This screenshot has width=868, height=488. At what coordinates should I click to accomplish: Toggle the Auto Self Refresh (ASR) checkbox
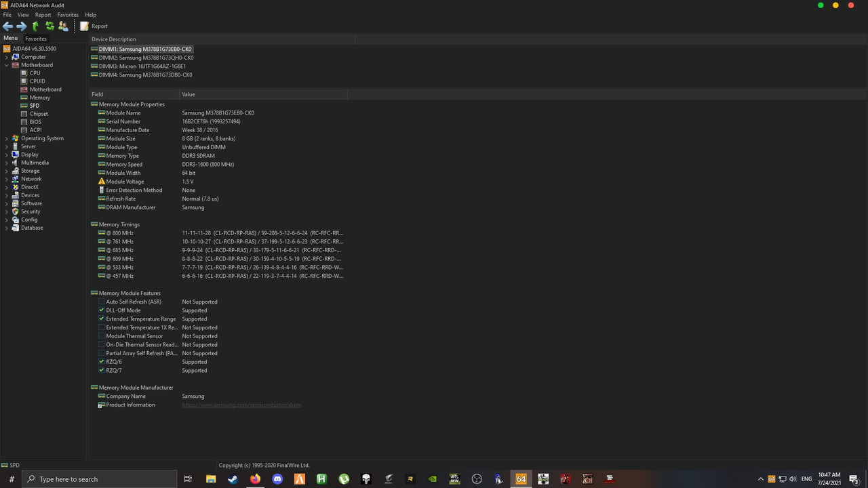(x=102, y=302)
